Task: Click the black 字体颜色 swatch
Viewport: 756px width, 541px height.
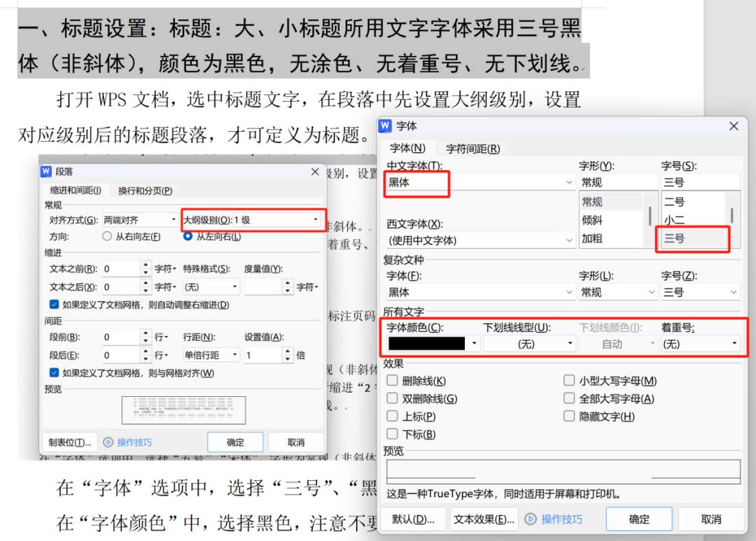Action: tap(427, 344)
